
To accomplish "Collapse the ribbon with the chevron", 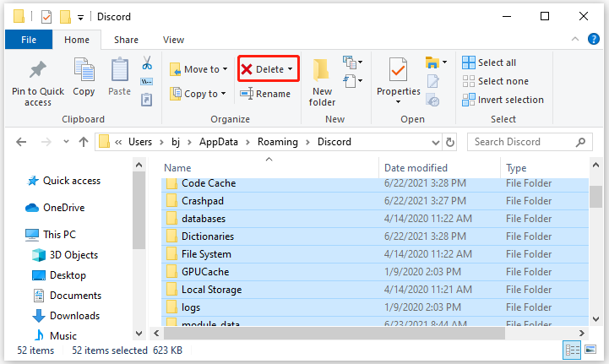I will [575, 39].
